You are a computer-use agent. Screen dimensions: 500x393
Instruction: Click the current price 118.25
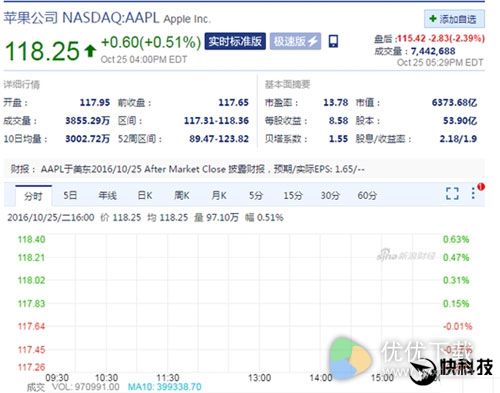[x=42, y=51]
